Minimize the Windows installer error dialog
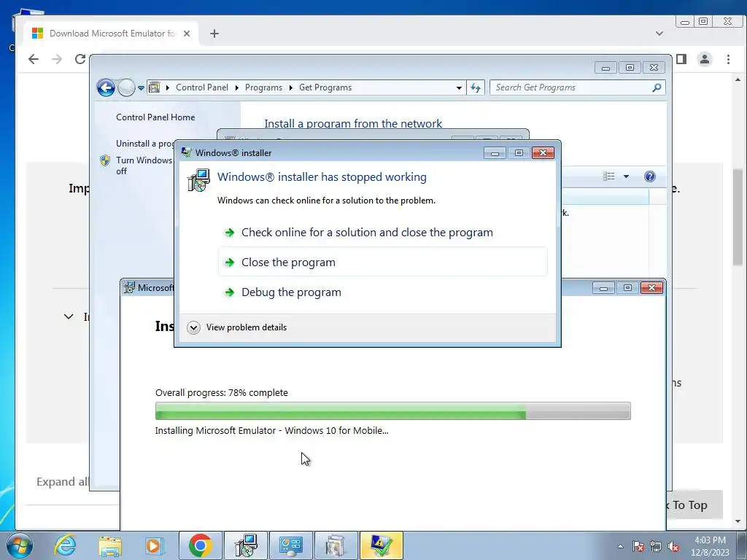747x560 pixels. (x=495, y=153)
